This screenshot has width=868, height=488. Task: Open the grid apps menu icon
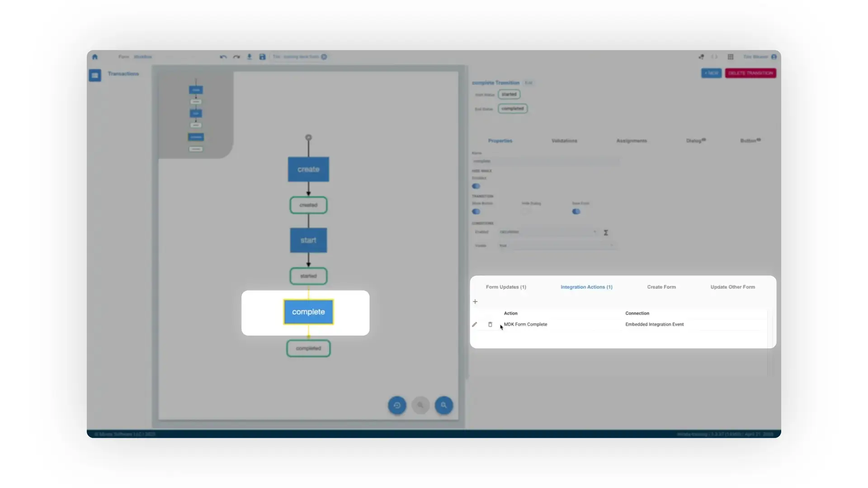[x=730, y=56]
